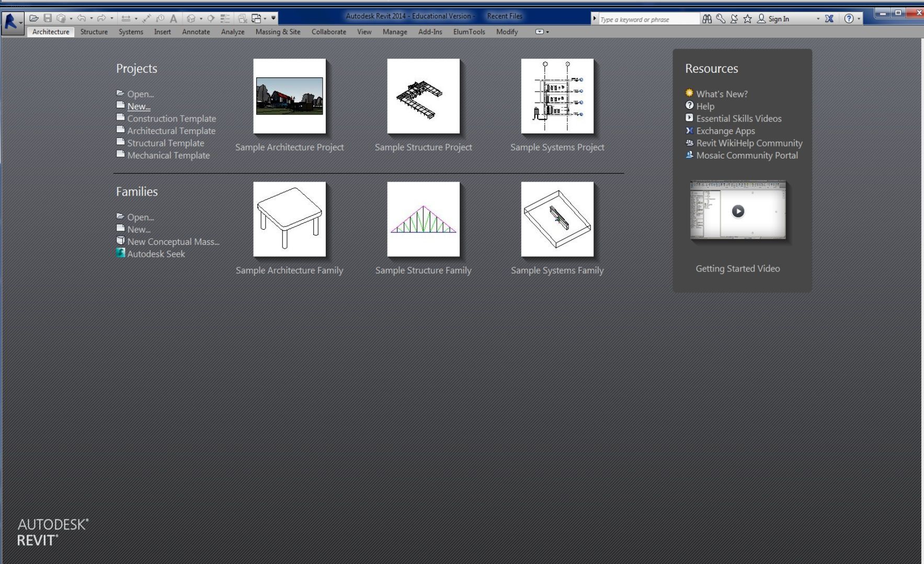924x564 pixels.
Task: Open the Default 3D View with the house icon
Action: tap(192, 17)
